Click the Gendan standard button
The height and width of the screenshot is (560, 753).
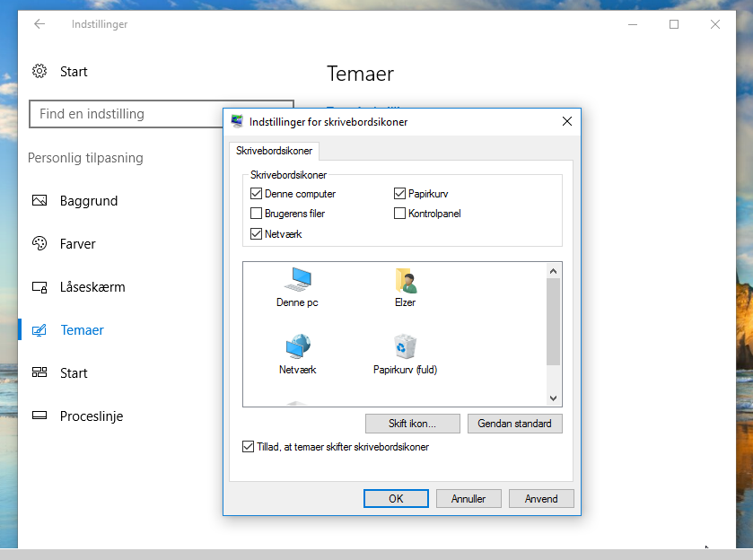tap(515, 424)
